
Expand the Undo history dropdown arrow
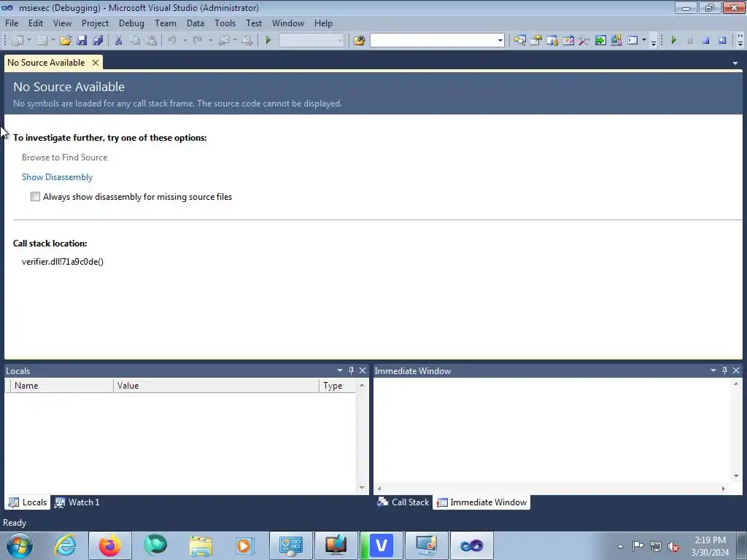(185, 41)
